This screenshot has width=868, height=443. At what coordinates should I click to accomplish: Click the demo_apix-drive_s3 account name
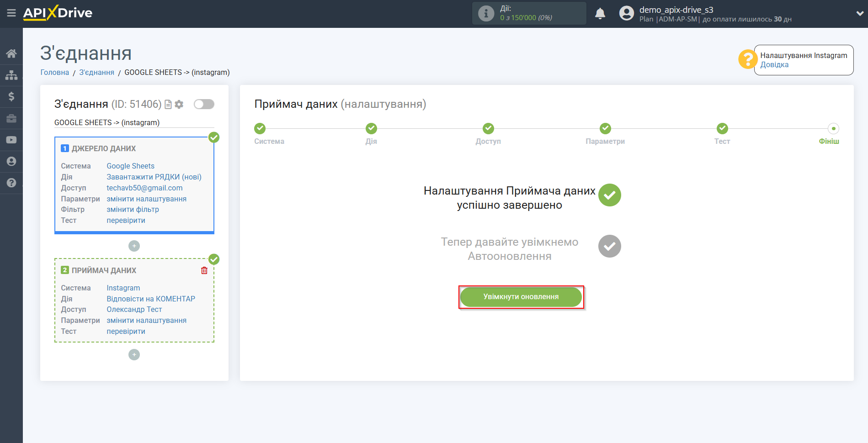[x=676, y=10]
